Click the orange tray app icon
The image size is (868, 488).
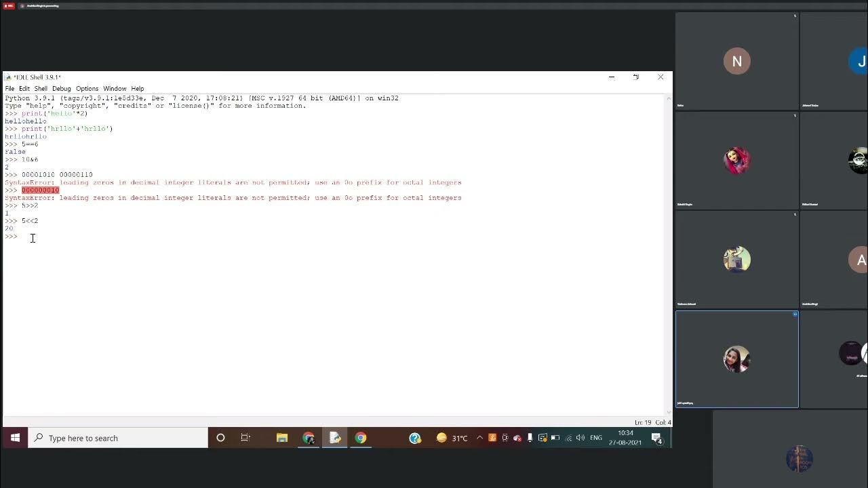click(492, 438)
